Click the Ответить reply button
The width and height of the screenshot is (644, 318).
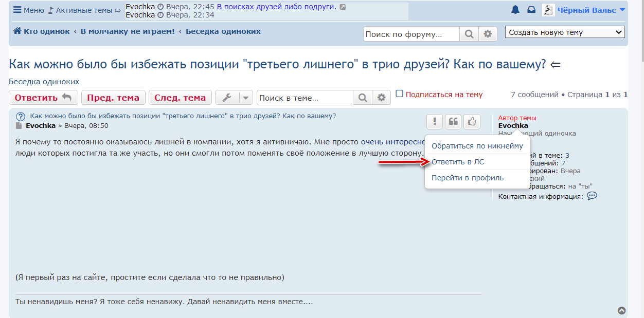click(43, 98)
